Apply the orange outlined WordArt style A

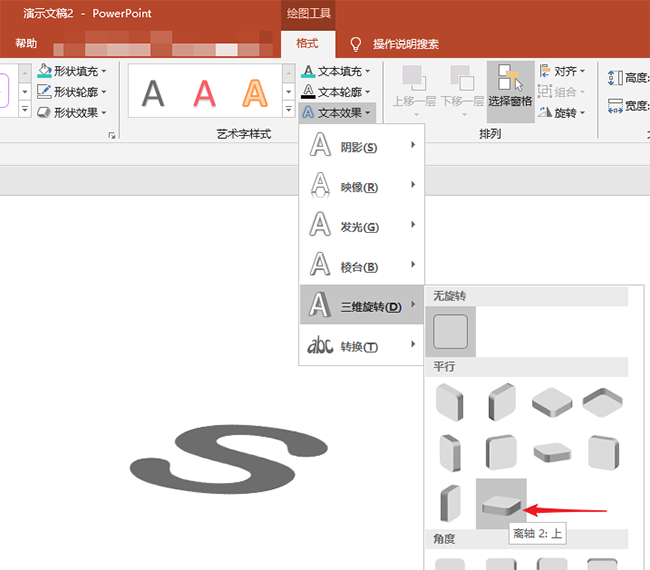point(255,93)
